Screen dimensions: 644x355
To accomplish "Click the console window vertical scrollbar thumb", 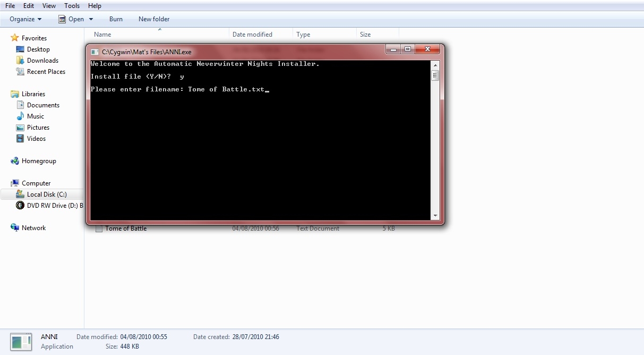I will point(435,75).
